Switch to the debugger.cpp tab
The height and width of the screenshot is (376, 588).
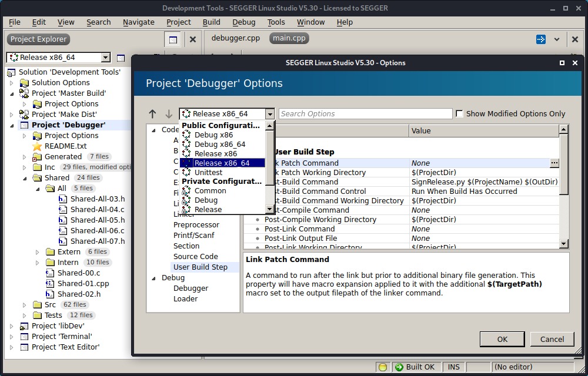click(236, 38)
